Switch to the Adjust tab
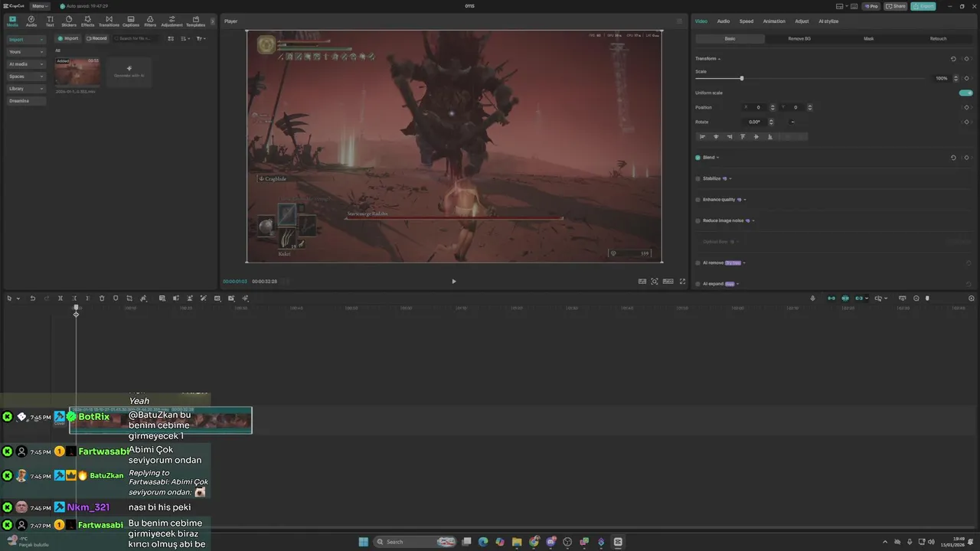Viewport: 980px width, 551px height. click(x=802, y=21)
